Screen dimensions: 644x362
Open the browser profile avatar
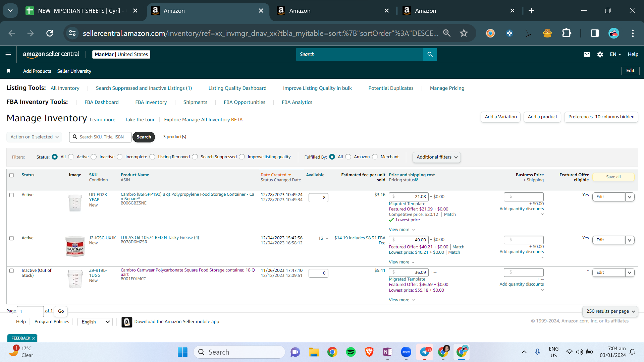coord(614,33)
